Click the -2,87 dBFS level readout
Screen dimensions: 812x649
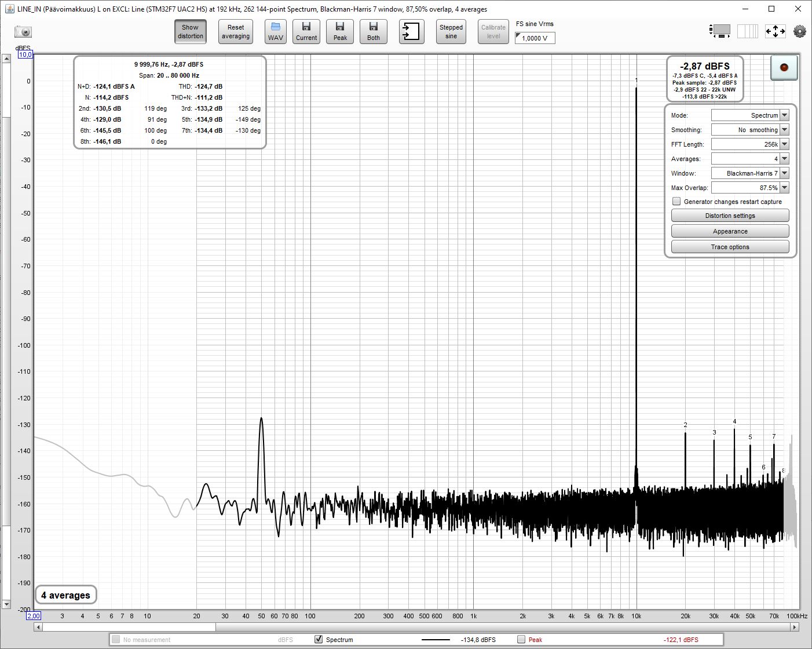[704, 66]
